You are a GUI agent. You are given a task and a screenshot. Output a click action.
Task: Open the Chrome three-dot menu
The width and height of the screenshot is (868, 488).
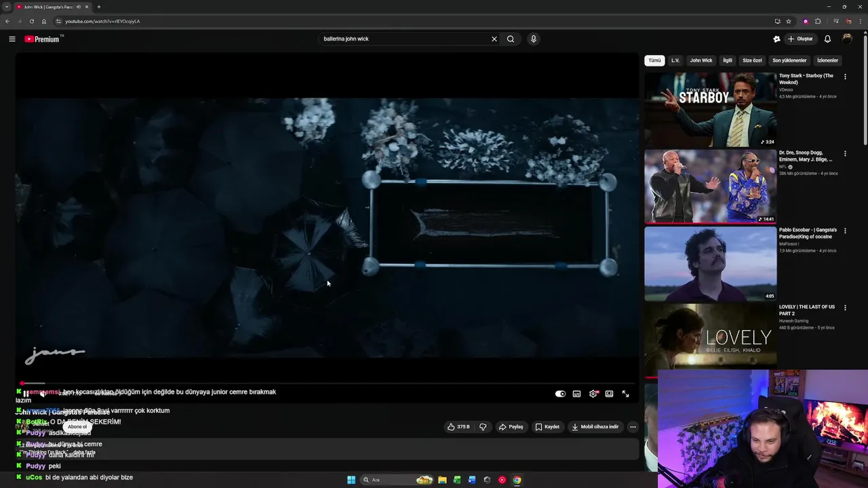pos(861,21)
